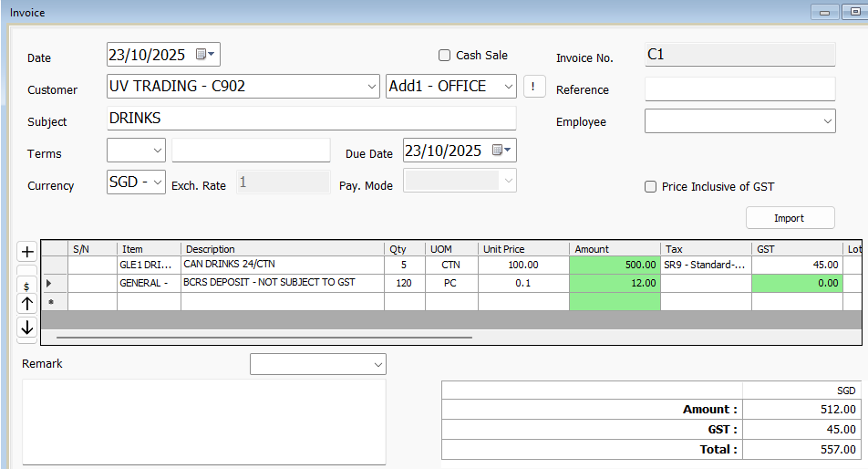This screenshot has width=868, height=469.
Task: Select the BCRS DEPOSIT row indicator arrow
Action: pyautogui.click(x=49, y=283)
